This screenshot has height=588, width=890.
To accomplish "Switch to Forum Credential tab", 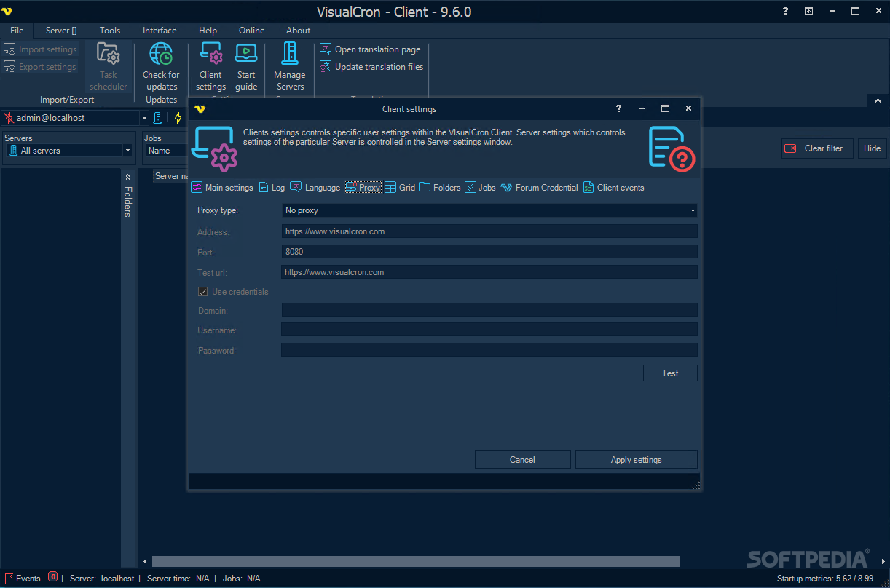I will (539, 188).
